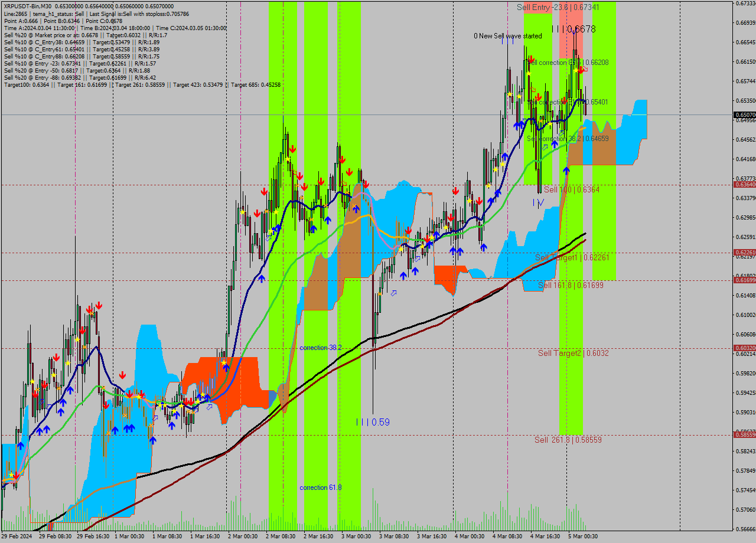
Task: Select 'Sell correction 38.2 | 0.64659' label
Action: (568, 139)
